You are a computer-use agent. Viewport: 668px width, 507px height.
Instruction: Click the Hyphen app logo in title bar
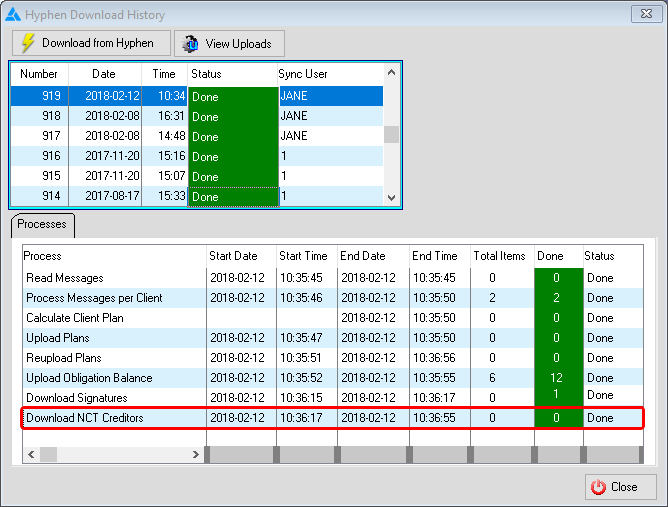pos(13,14)
